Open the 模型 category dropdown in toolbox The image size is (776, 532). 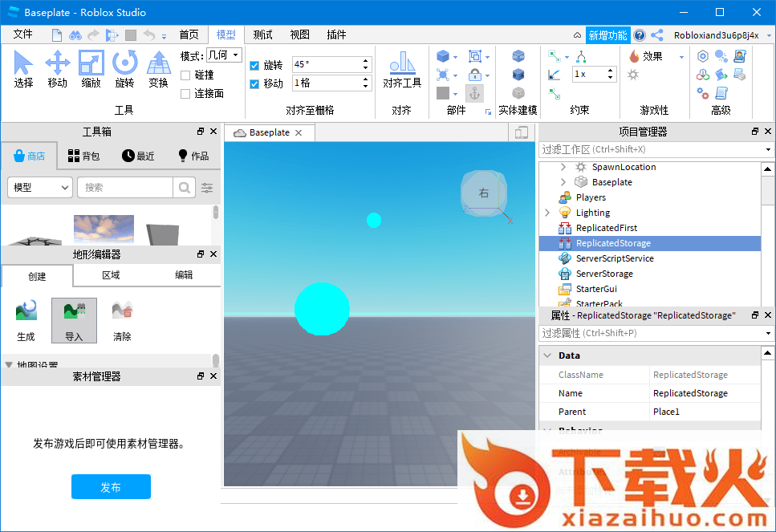[40, 187]
